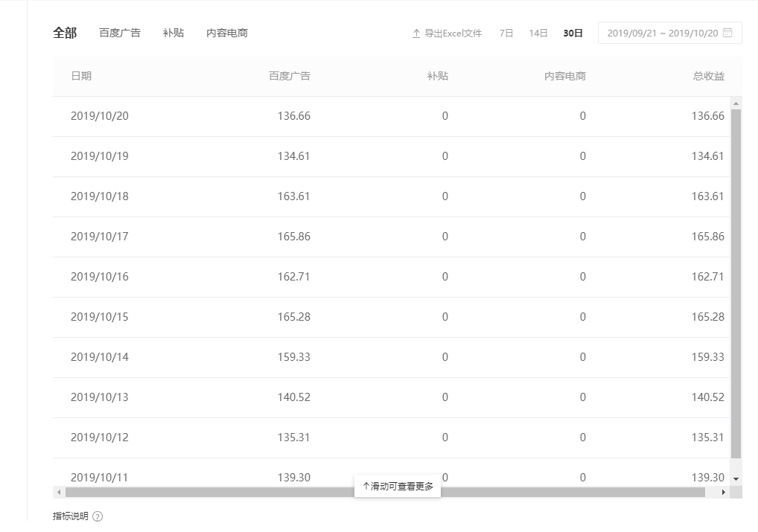This screenshot has width=758, height=532.
Task: Click the help icon beside 指标说明
Action: pyautogui.click(x=98, y=516)
